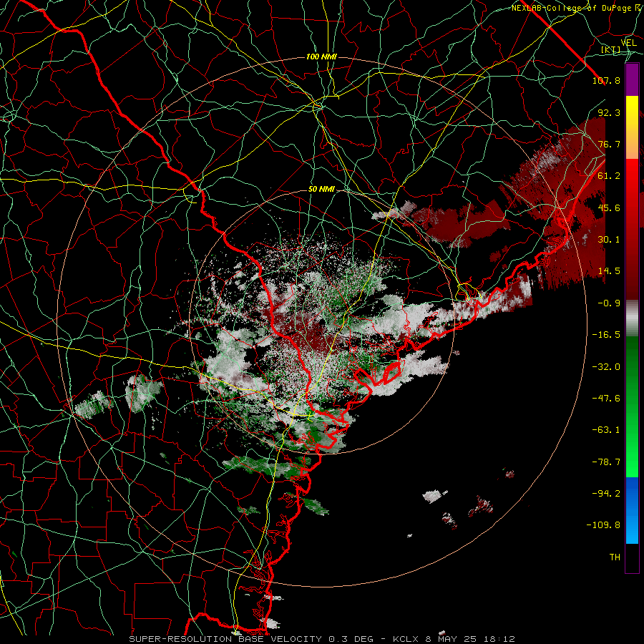This screenshot has height=644, width=644.
Task: Click the [KT] units label
Action: pos(610,49)
